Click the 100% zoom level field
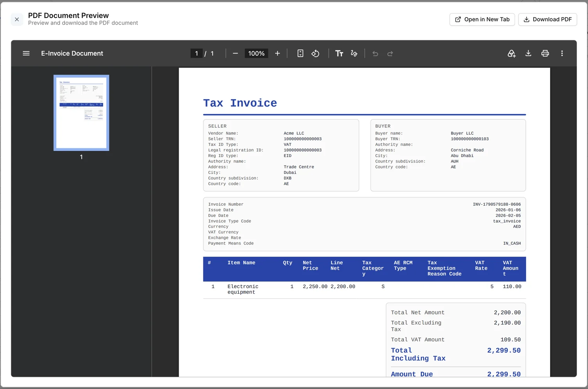This screenshot has height=389, width=588. click(256, 54)
